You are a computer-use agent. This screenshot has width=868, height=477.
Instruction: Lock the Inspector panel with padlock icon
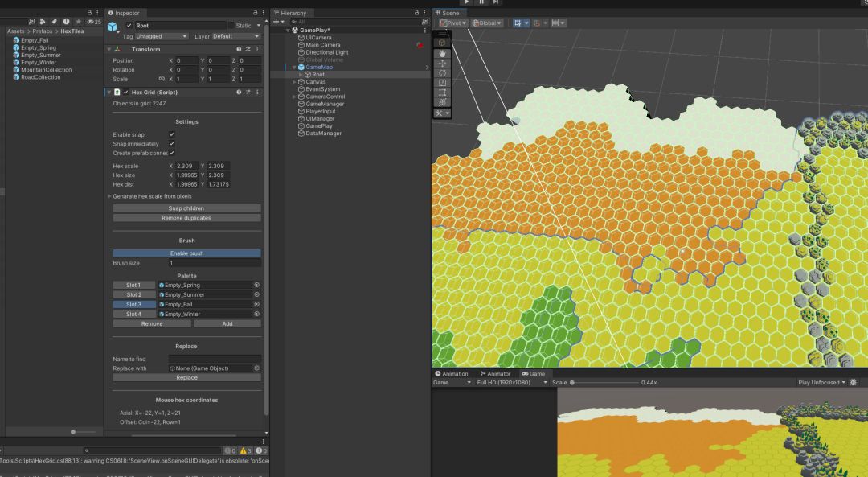pyautogui.click(x=256, y=13)
